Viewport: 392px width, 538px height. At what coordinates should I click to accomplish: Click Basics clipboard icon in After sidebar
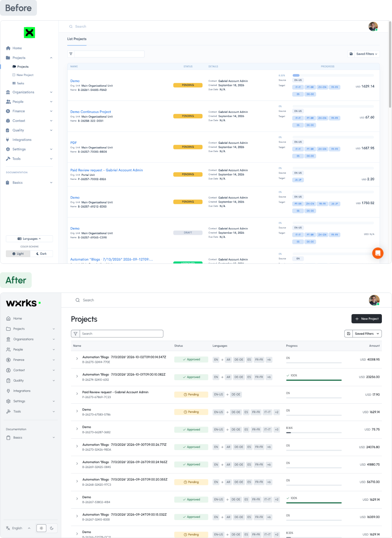click(x=8, y=438)
